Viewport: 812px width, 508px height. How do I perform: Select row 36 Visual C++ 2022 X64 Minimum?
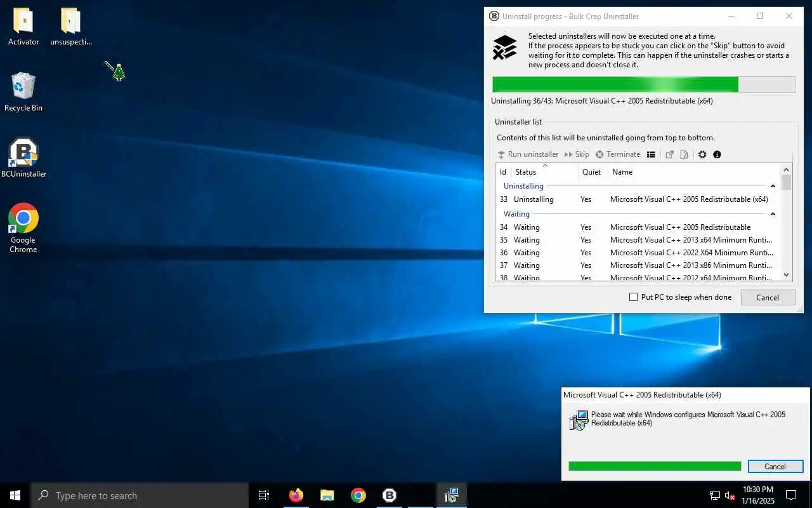point(638,253)
